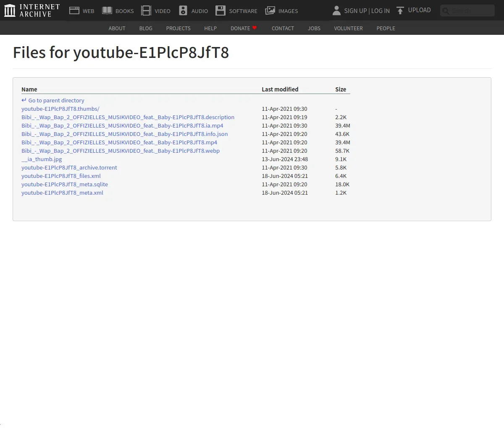This screenshot has width=504, height=428.
Task: Open the PROJECTS link
Action: pyautogui.click(x=178, y=28)
